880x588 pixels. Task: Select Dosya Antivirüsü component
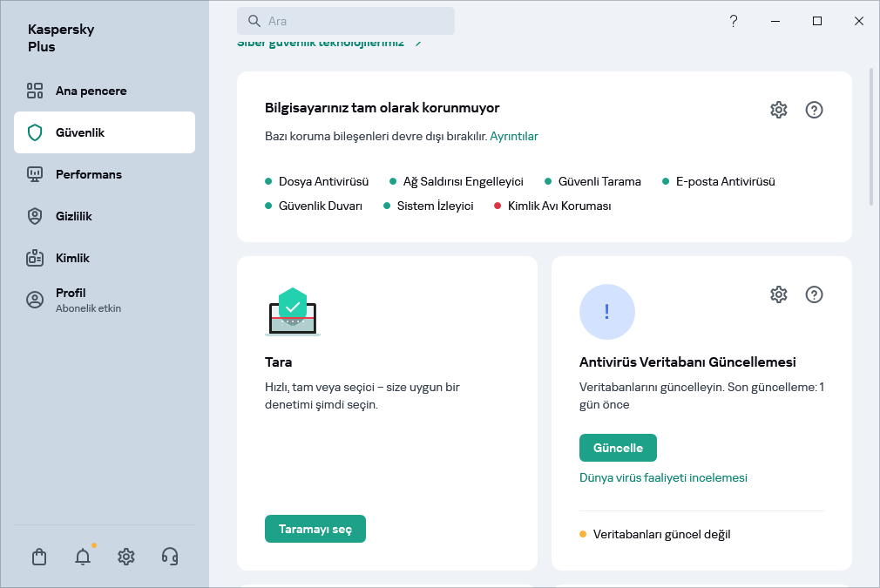pyautogui.click(x=317, y=181)
